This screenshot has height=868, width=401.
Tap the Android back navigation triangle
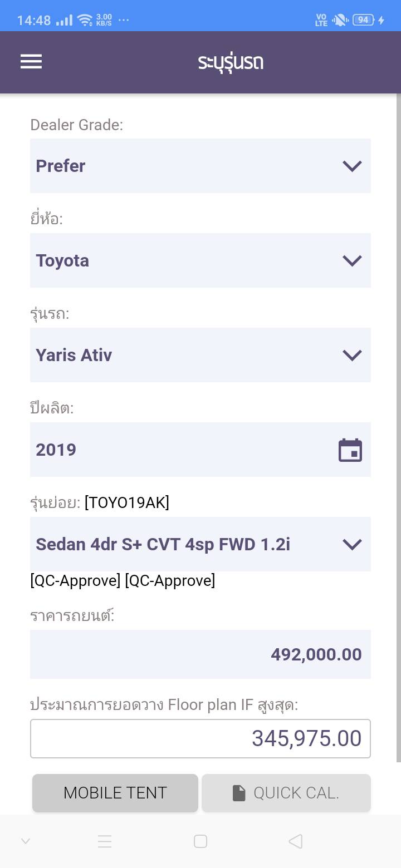296,841
